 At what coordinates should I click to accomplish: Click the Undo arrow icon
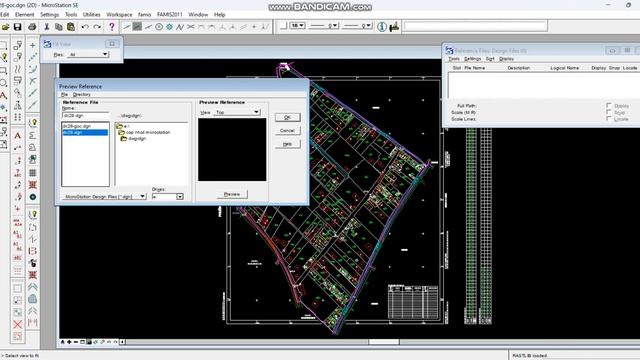tap(85, 27)
